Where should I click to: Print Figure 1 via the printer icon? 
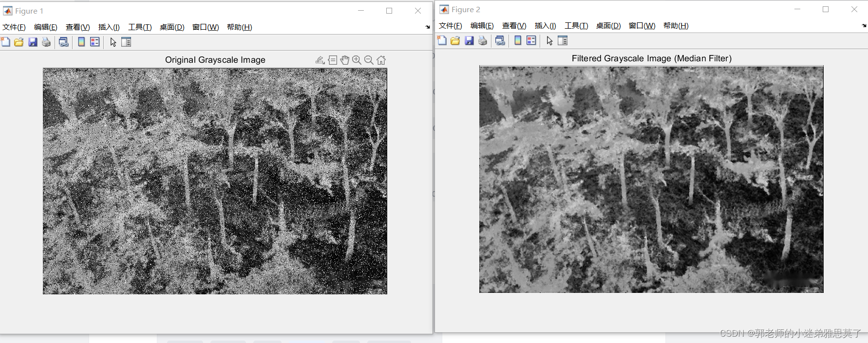click(46, 42)
